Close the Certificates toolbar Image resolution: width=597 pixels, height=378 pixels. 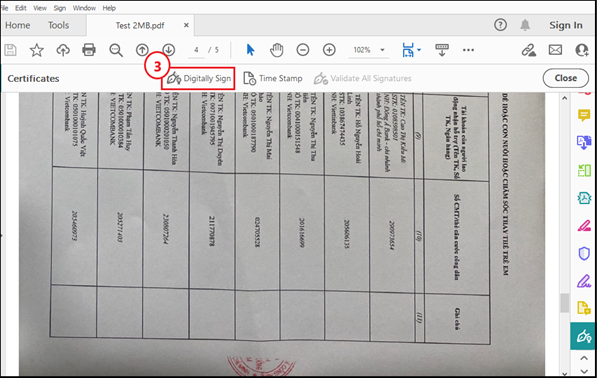565,78
